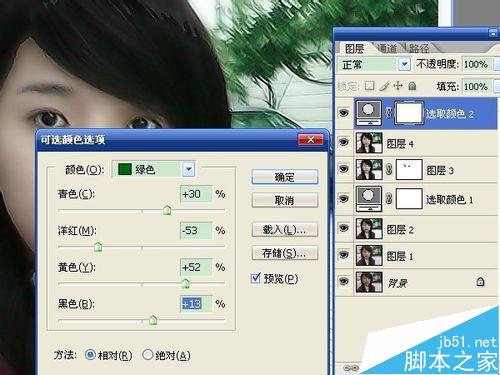Open the 颜色 color dropdown showing 绿色

[x=189, y=169]
